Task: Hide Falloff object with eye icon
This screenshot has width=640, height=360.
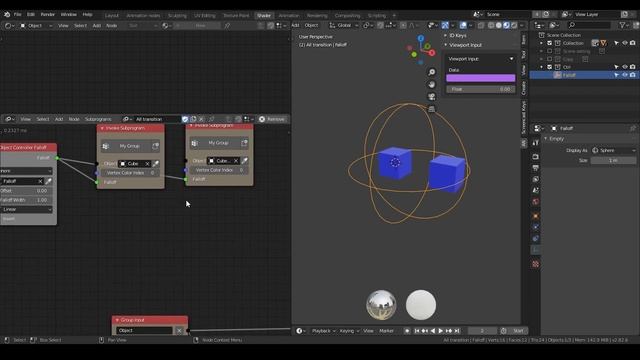Action: [x=624, y=75]
